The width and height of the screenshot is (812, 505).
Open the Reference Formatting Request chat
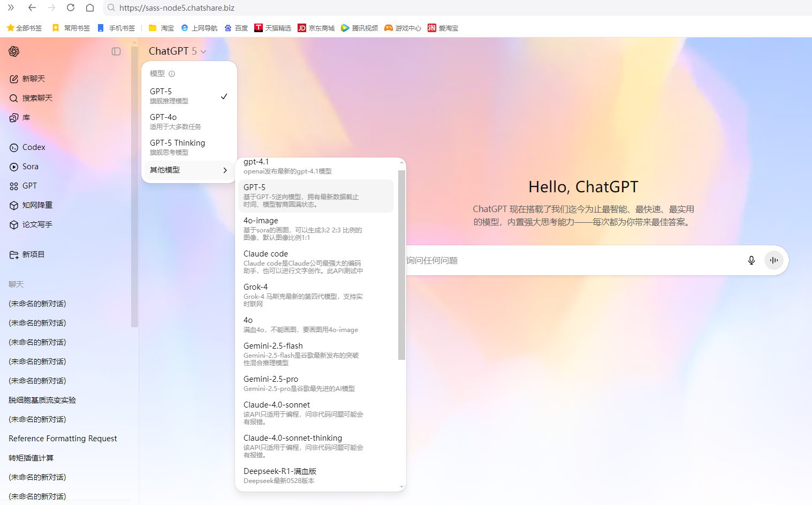tap(63, 439)
